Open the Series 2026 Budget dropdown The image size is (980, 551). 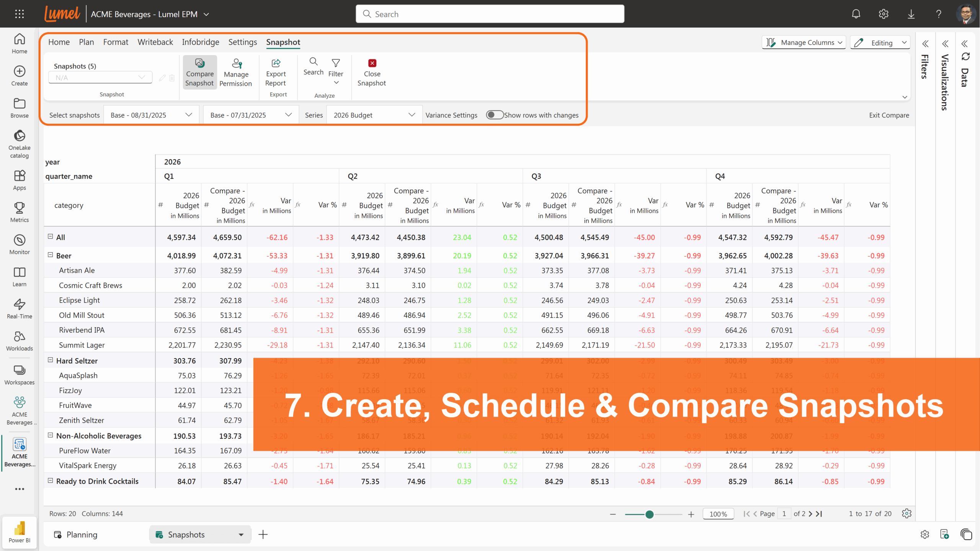click(x=374, y=115)
